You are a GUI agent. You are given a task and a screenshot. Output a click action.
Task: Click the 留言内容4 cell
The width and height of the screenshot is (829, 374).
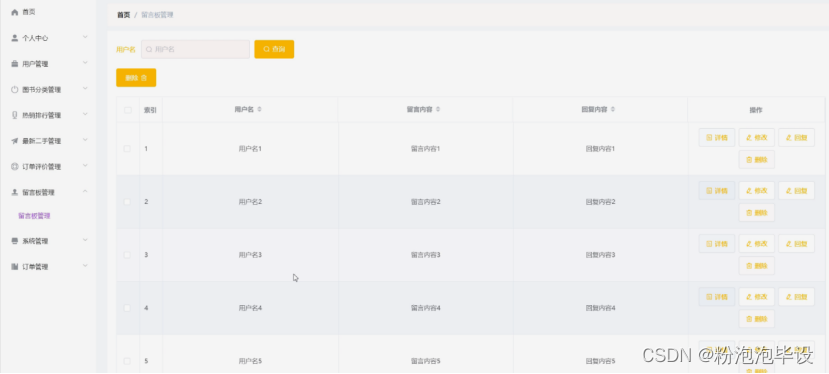tap(426, 307)
